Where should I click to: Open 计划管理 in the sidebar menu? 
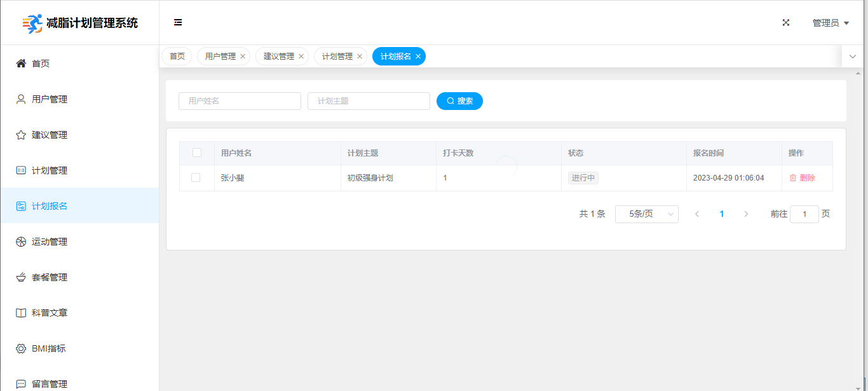tap(79, 170)
